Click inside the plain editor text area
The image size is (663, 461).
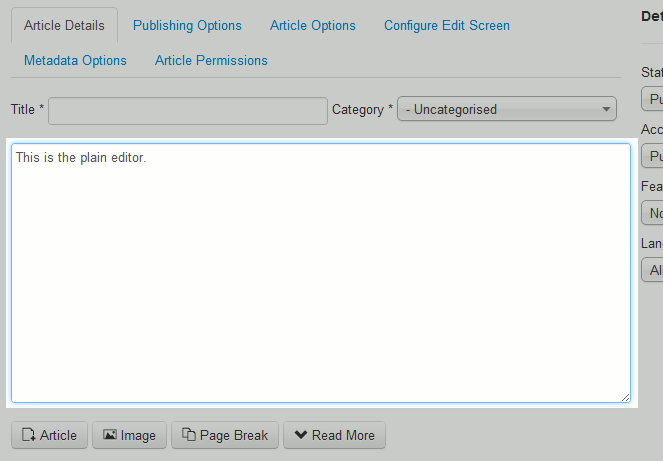coord(320,272)
